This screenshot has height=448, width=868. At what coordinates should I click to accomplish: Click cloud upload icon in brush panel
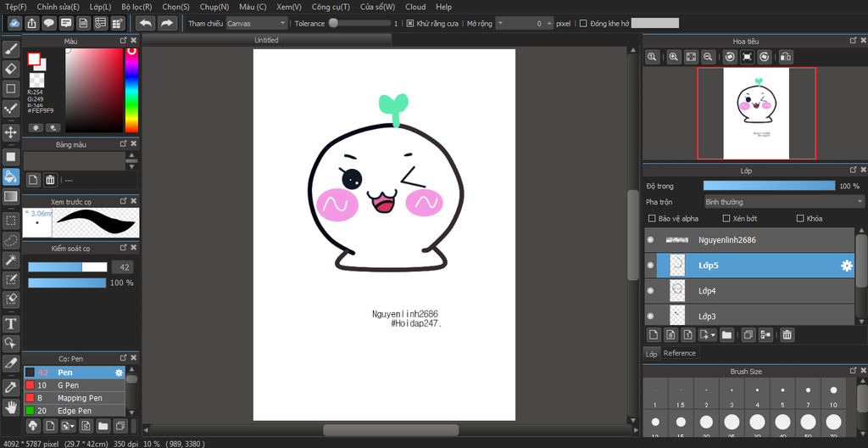tap(34, 426)
